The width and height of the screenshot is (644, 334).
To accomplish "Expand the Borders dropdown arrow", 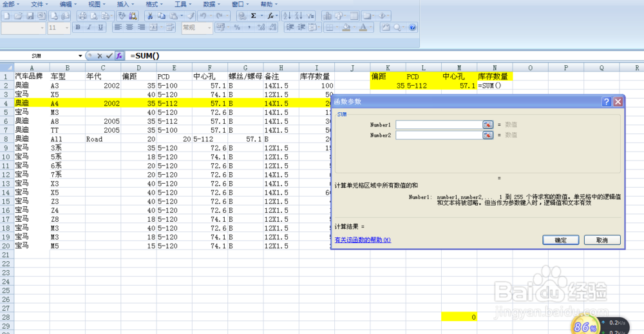I will [x=336, y=28].
